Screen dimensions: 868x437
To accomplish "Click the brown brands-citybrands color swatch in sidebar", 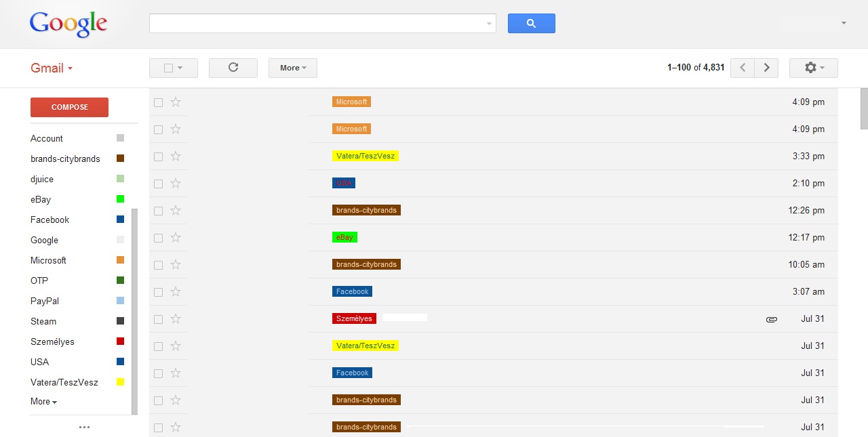I will [x=120, y=159].
